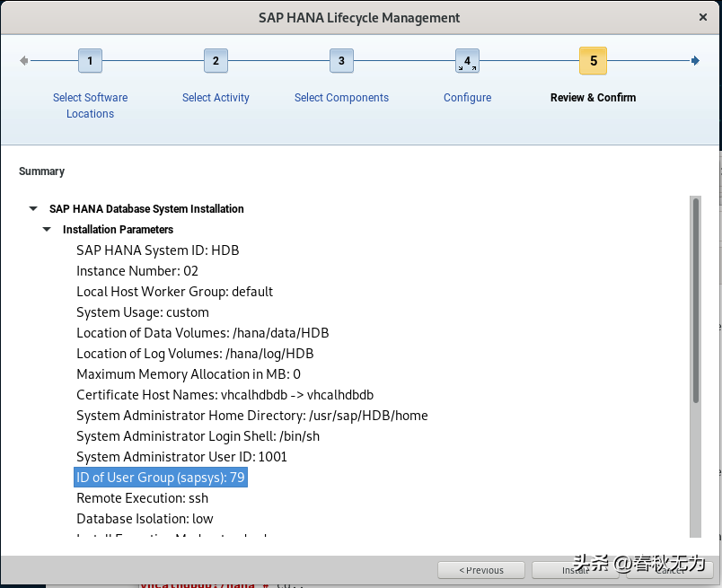Select step 1 numbered badge icon
Screen dimensions: 722x588
[x=90, y=61]
